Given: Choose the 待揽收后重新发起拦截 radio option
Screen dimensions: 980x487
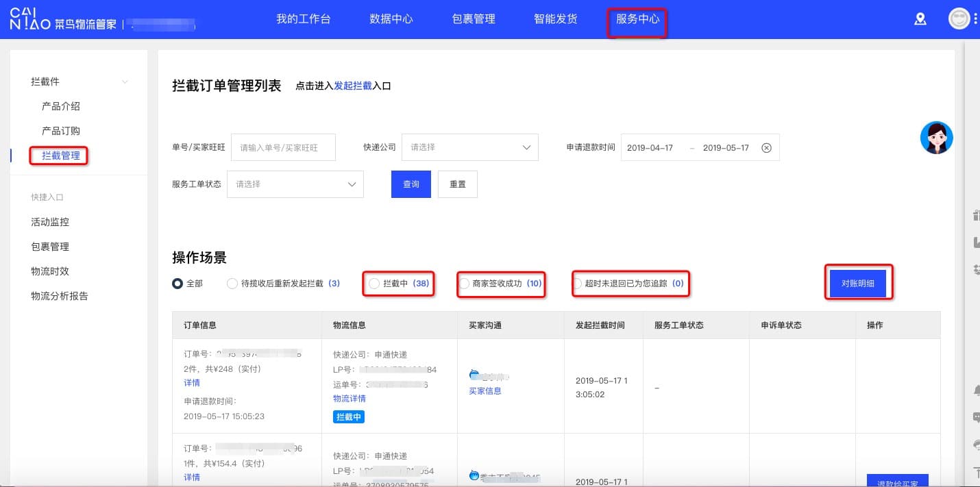Looking at the screenshot, I should click(x=232, y=284).
